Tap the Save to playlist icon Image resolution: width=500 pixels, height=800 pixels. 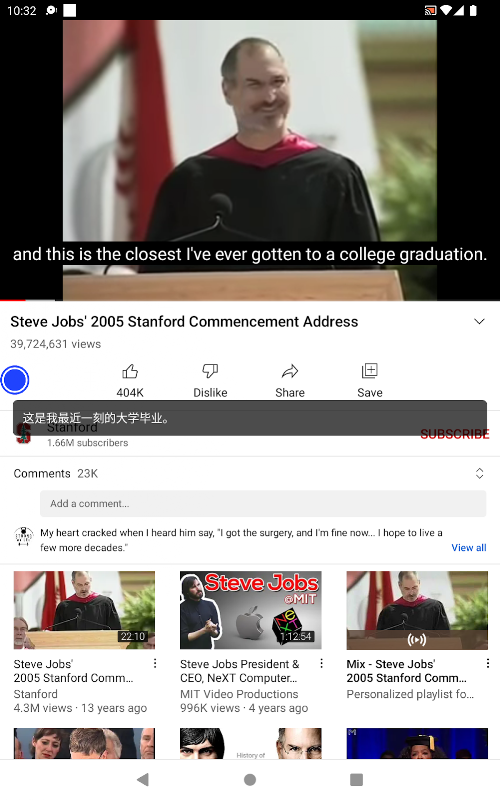coord(369,371)
